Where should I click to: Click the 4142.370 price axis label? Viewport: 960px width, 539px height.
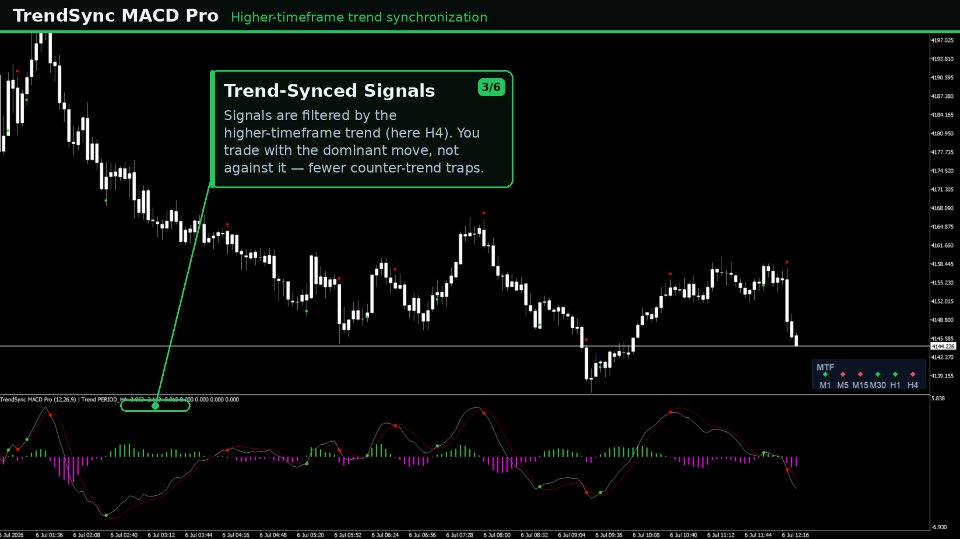click(x=942, y=357)
